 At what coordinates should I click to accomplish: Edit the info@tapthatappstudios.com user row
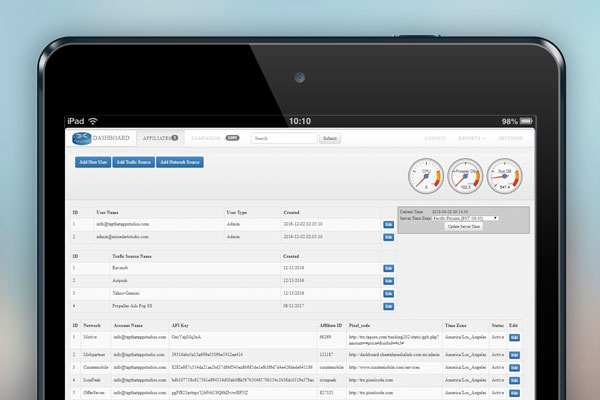(x=388, y=225)
